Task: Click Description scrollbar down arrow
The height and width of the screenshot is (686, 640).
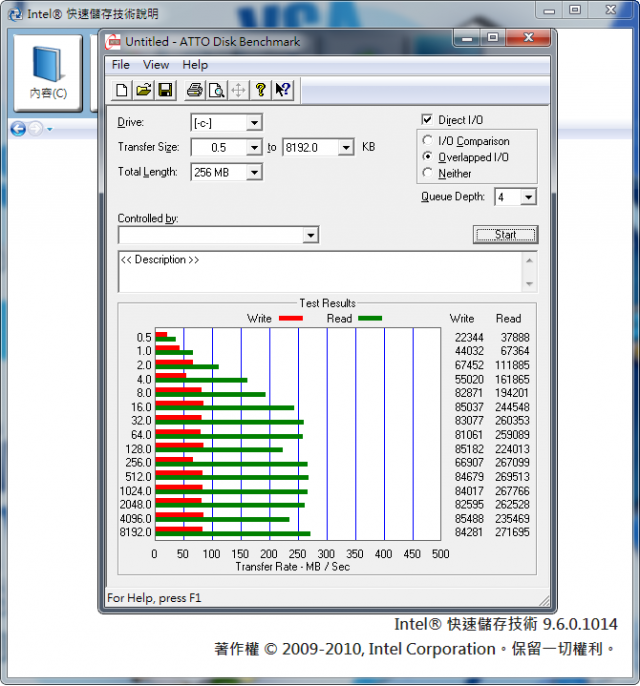Action: point(529,284)
